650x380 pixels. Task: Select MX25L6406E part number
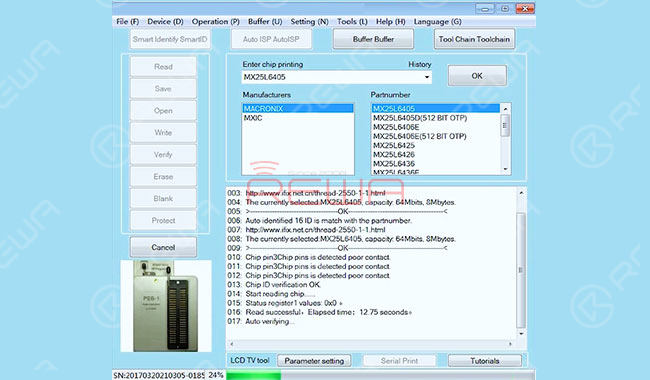[435, 127]
